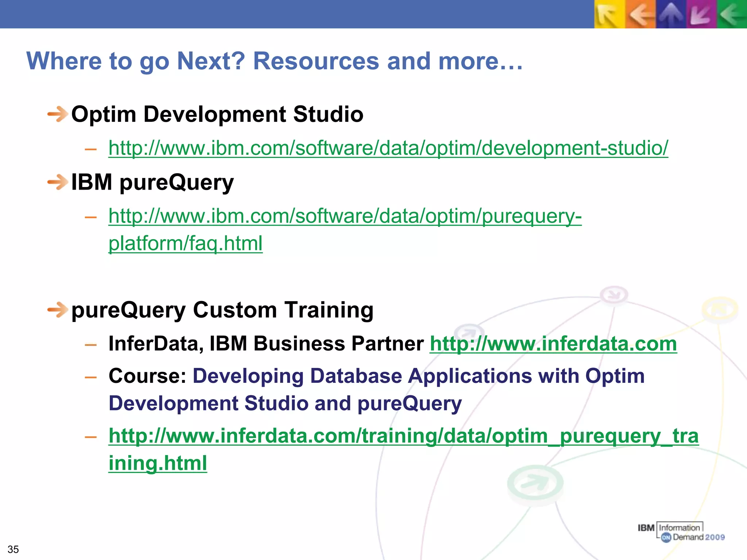The width and height of the screenshot is (747, 560).
Task: Click the yellow diagonal arrow tile in header
Action: (x=609, y=15)
